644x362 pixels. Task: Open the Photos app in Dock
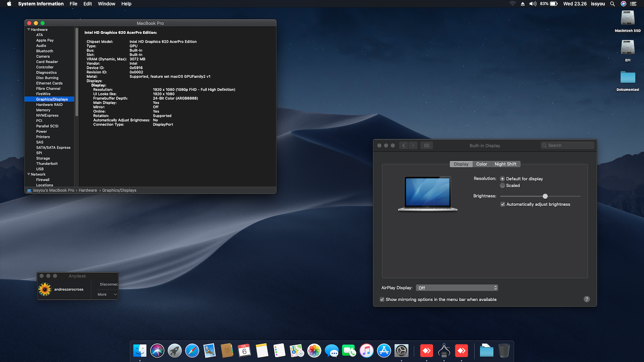click(314, 350)
